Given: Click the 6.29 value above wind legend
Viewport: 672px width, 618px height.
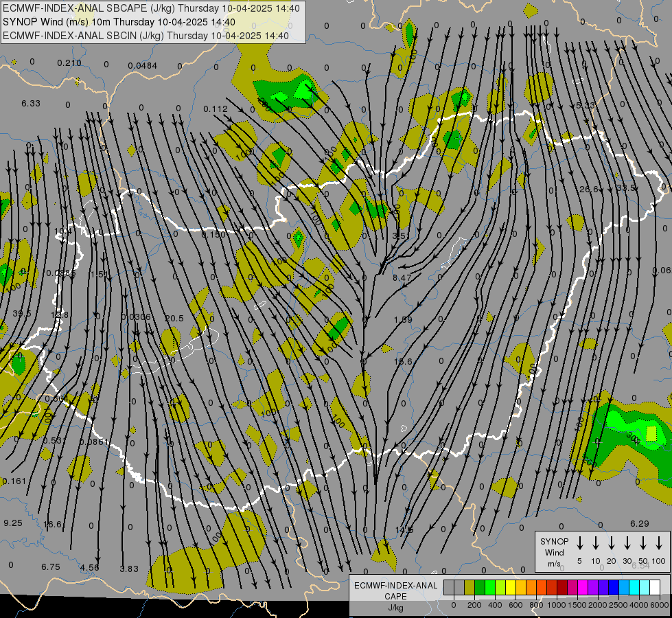Looking at the screenshot, I should 640,524.
